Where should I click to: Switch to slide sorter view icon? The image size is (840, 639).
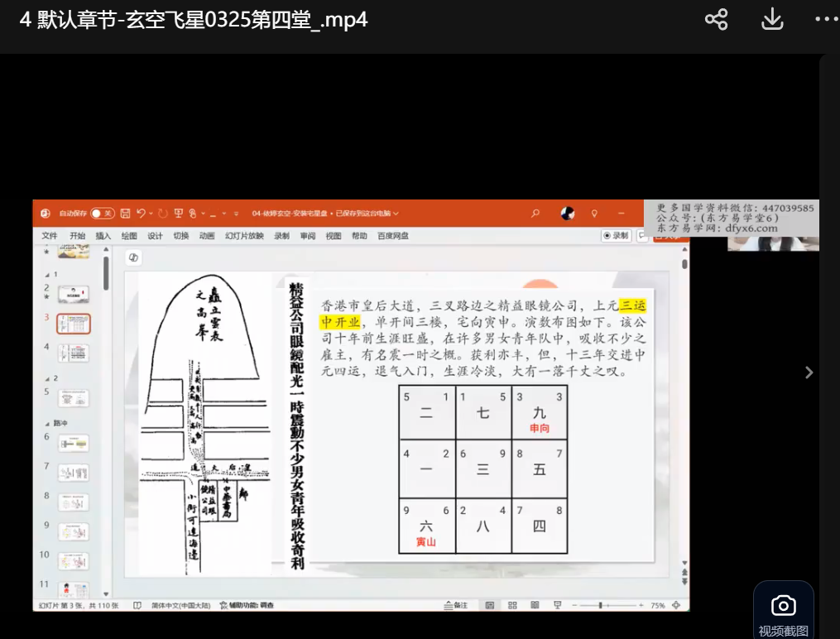click(512, 605)
